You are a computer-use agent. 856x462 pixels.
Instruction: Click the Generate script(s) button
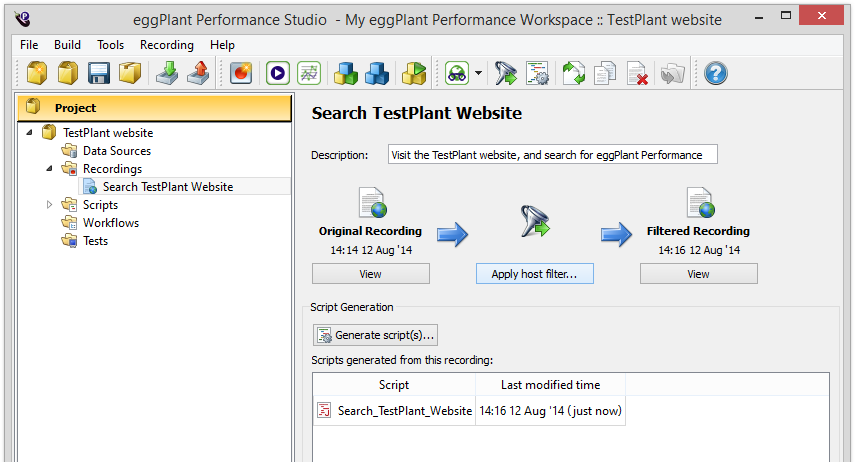click(375, 335)
